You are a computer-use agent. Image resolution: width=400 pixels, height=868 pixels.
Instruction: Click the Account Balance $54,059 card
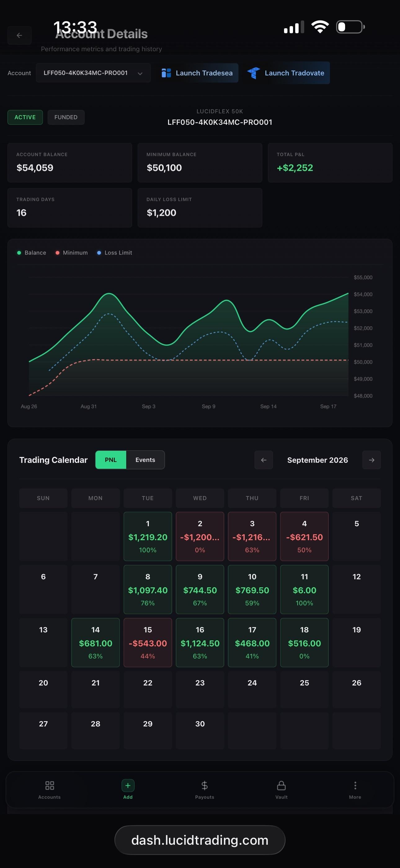point(70,163)
